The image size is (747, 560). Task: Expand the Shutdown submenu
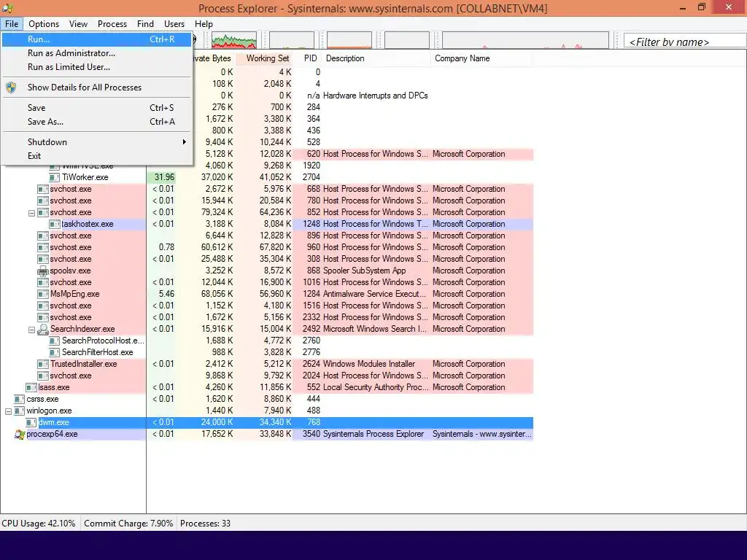97,142
